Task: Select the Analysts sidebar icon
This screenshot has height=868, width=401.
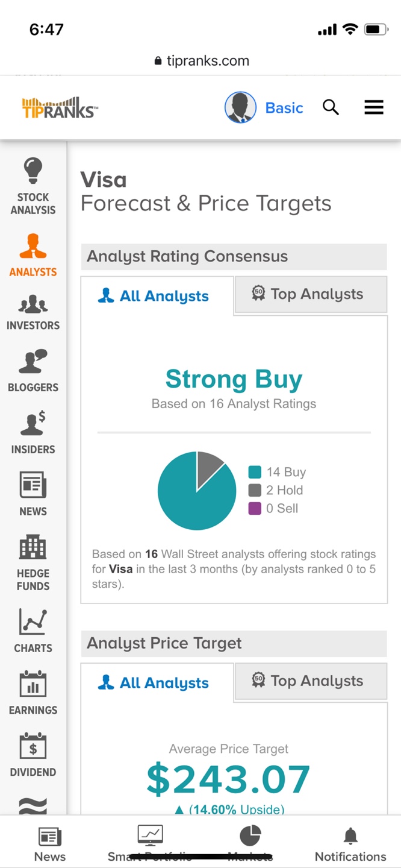Action: (x=33, y=246)
